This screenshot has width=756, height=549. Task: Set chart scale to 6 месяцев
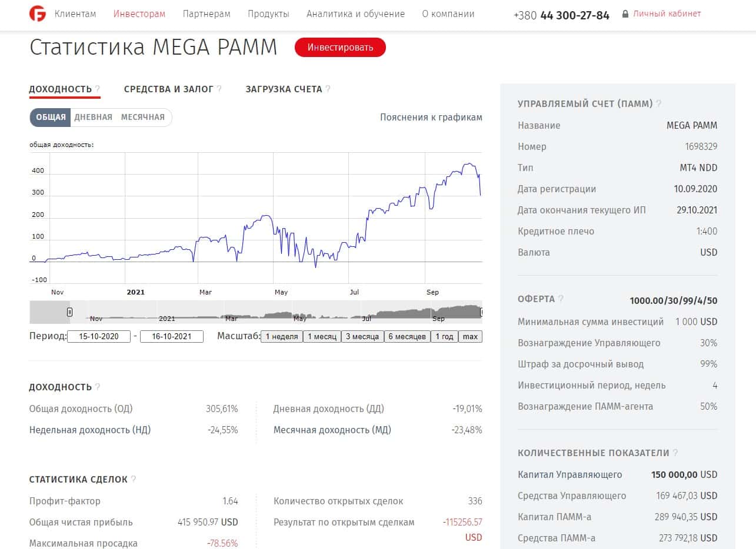point(407,337)
